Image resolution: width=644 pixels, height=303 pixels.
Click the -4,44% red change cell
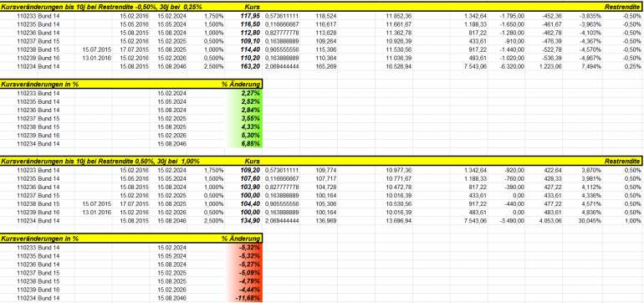243,290
